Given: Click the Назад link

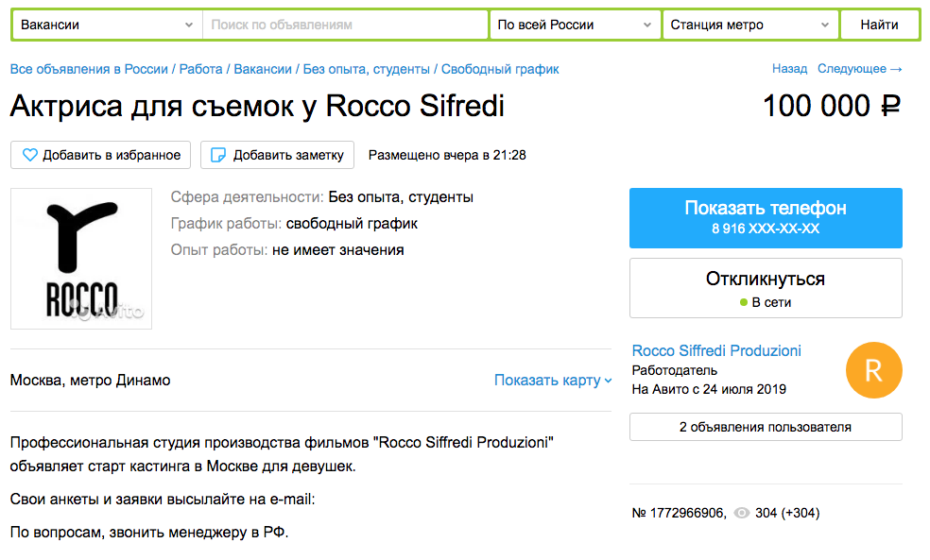Looking at the screenshot, I should (x=789, y=69).
